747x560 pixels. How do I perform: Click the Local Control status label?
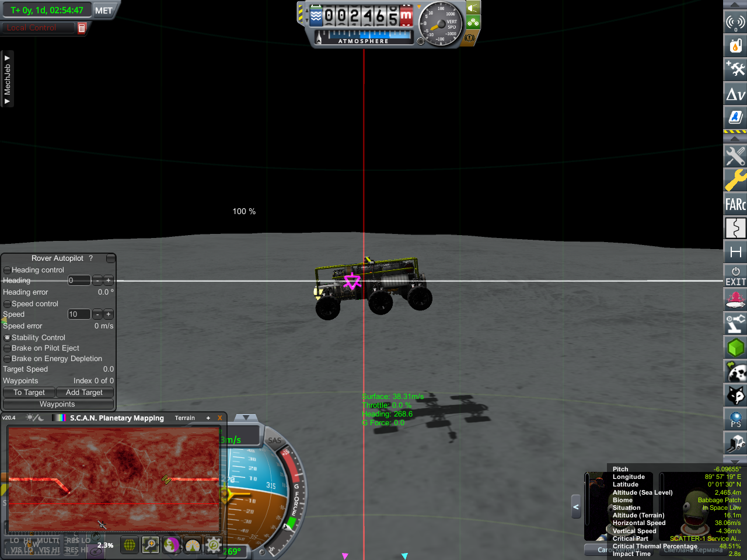[32, 27]
